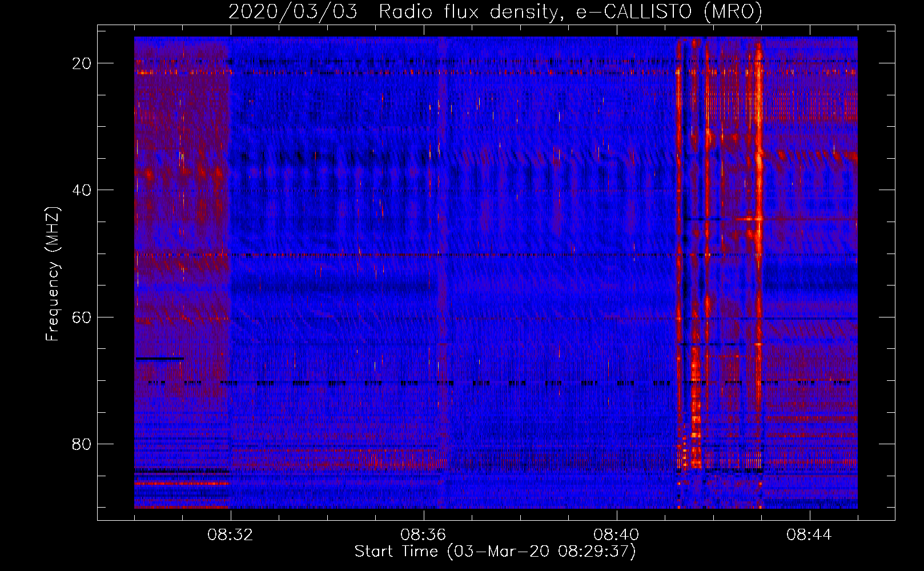Screen dimensions: 924x571
Task: Click the 08:36 time tick label
Action: [424, 535]
